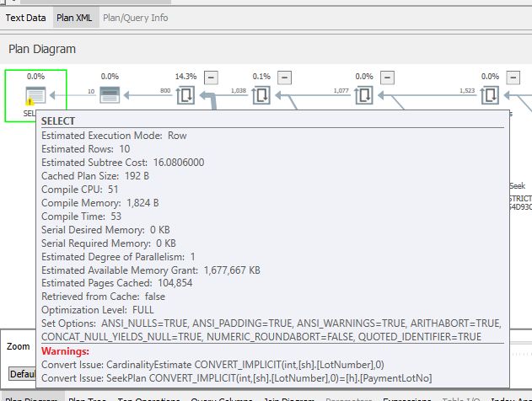
Task: Click the 1,077 rows label on the arrow
Action: coord(341,90)
